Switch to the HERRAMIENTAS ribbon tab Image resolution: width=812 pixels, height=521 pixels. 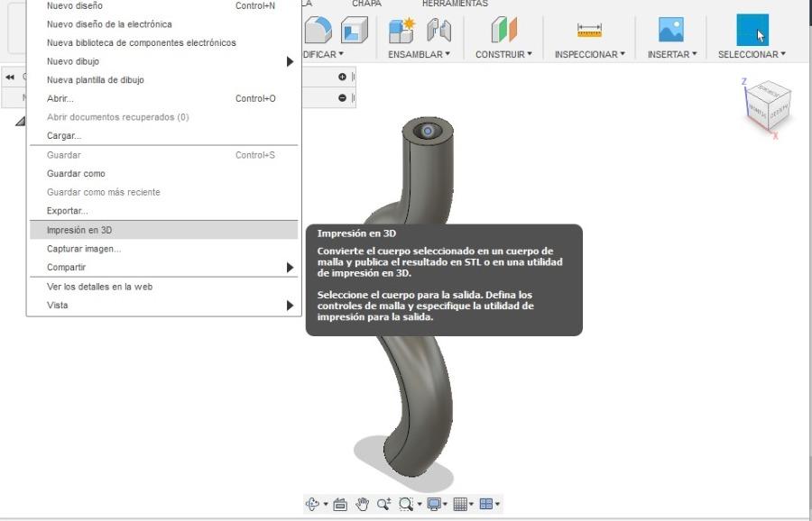(455, 4)
